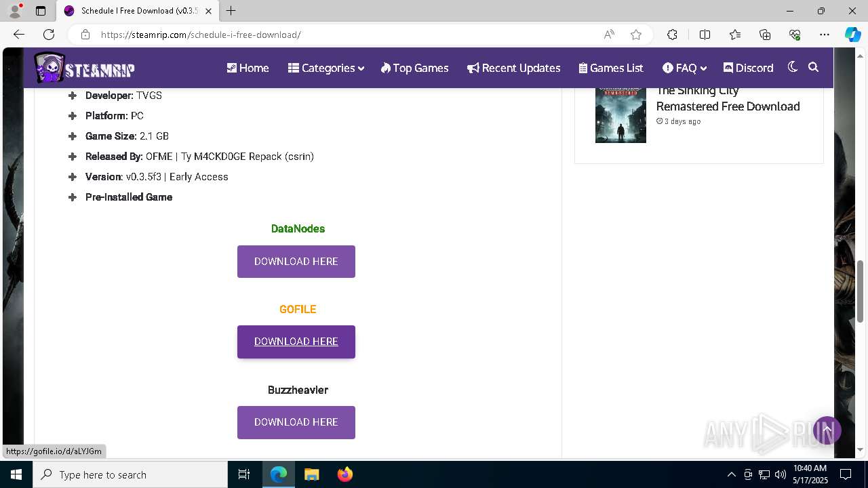Open the browser profile icon

(x=15, y=11)
